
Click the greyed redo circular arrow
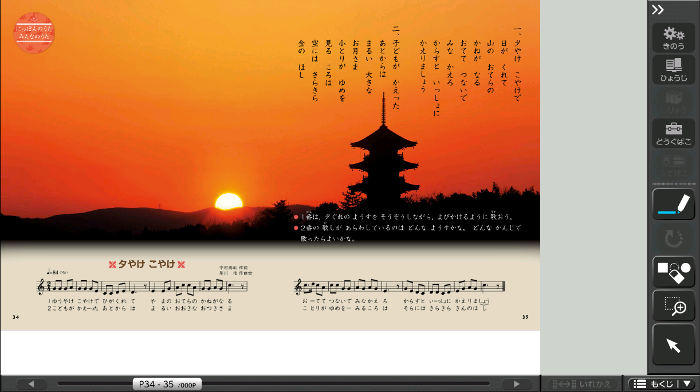point(673,238)
